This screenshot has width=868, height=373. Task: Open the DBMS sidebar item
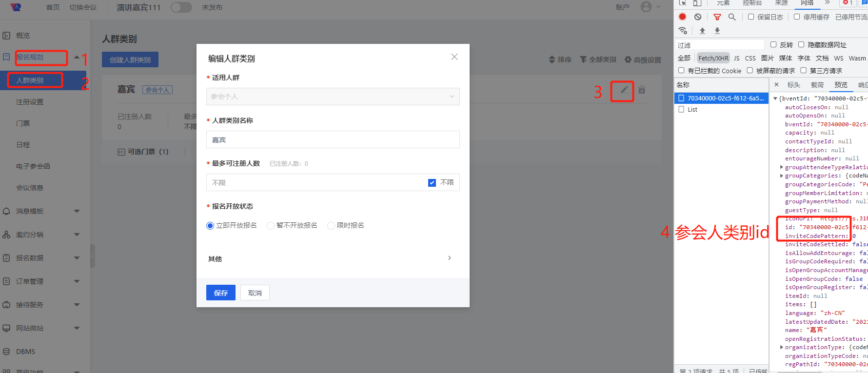[x=25, y=352]
